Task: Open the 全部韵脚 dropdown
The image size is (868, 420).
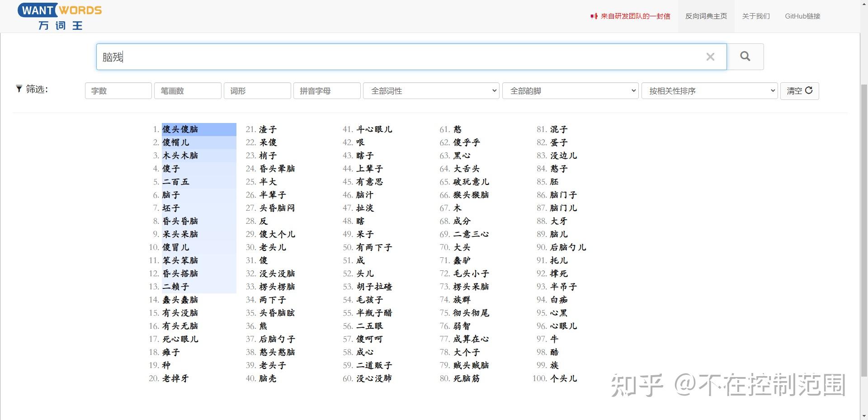Action: [570, 90]
